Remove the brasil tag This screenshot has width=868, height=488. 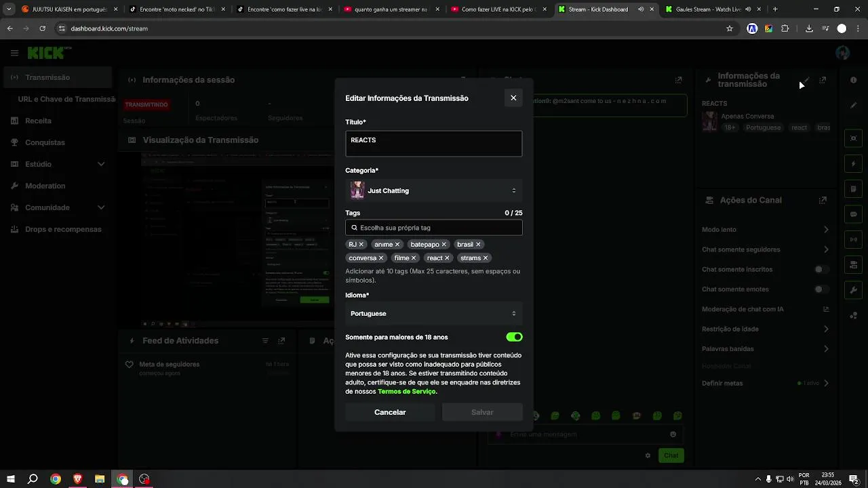[478, 244]
